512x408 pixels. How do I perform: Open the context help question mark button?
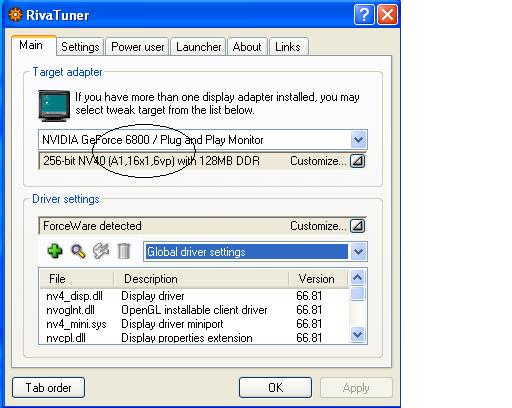point(364,15)
